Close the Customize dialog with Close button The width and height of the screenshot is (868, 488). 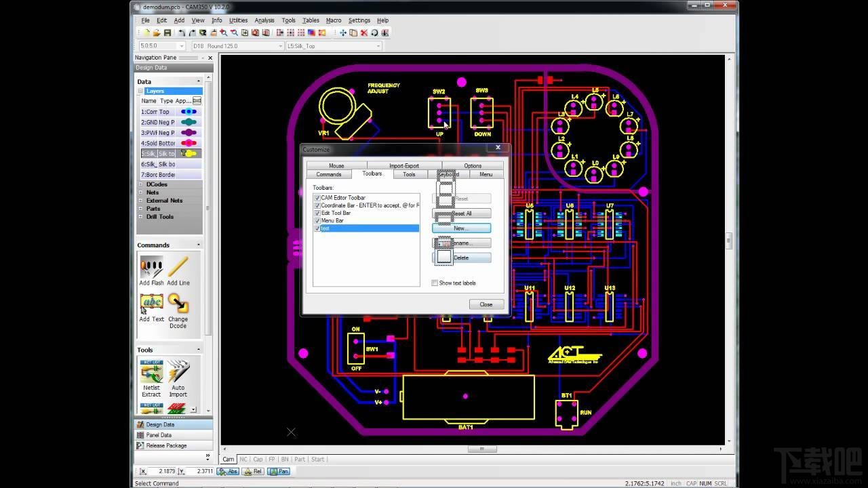pos(486,304)
